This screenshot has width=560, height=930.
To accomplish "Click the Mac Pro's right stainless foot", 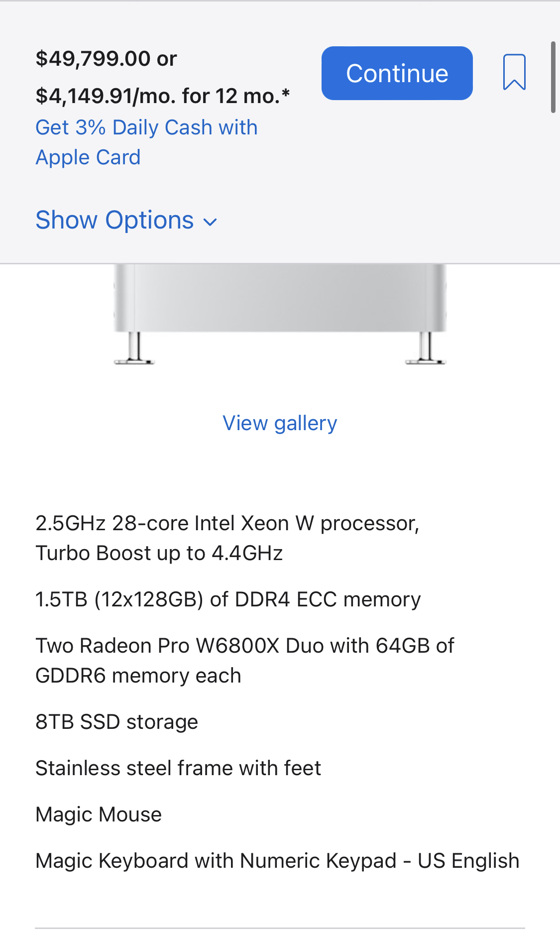I will pos(426,349).
